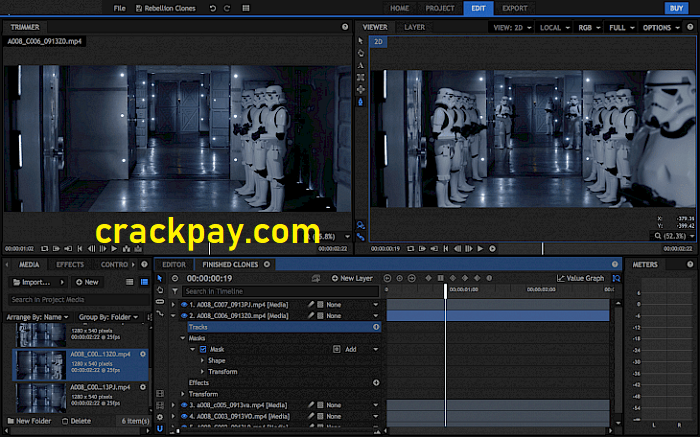Click the Undo arrow icon
Viewport: 700px width, 437px height.
(x=213, y=8)
